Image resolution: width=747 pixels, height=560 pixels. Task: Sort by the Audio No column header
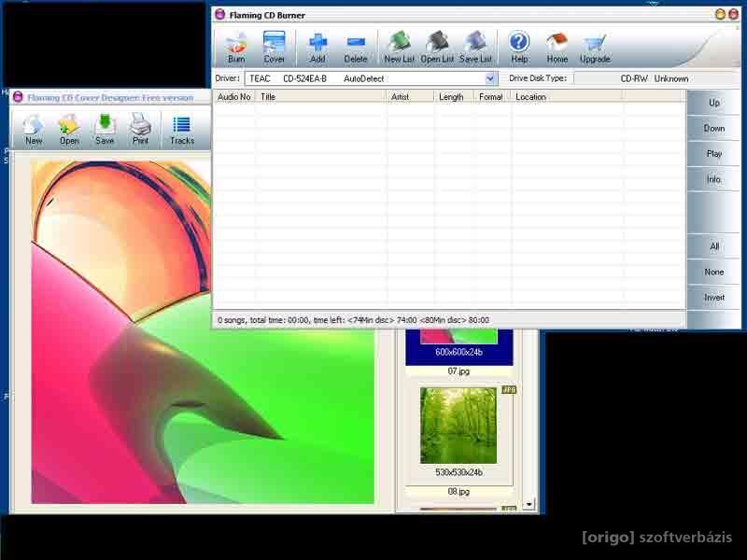(x=234, y=97)
